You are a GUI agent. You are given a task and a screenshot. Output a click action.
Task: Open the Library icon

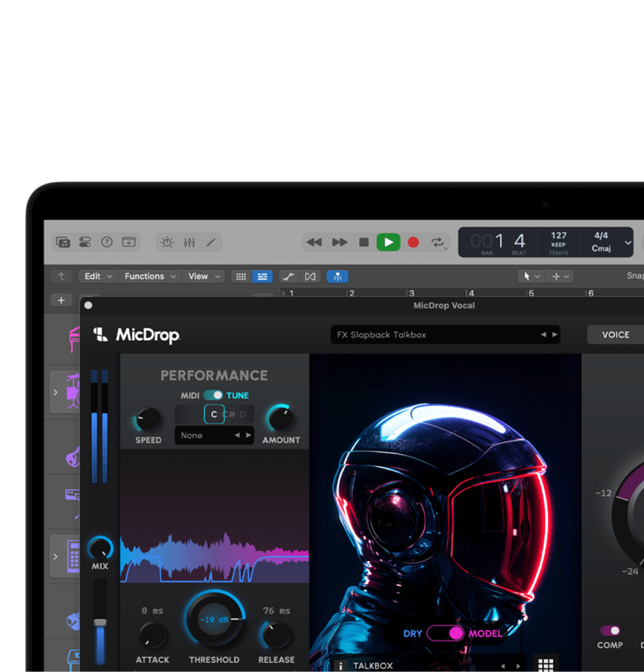[63, 242]
